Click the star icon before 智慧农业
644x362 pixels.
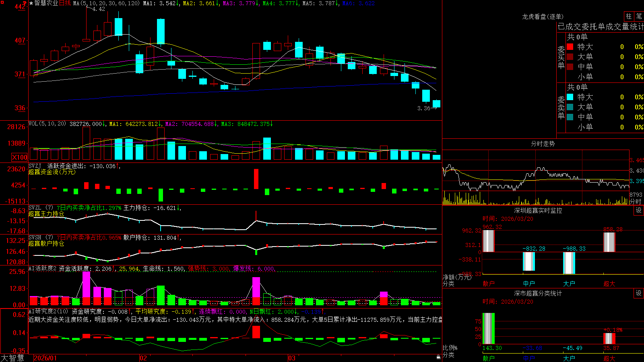pyautogui.click(x=31, y=3)
